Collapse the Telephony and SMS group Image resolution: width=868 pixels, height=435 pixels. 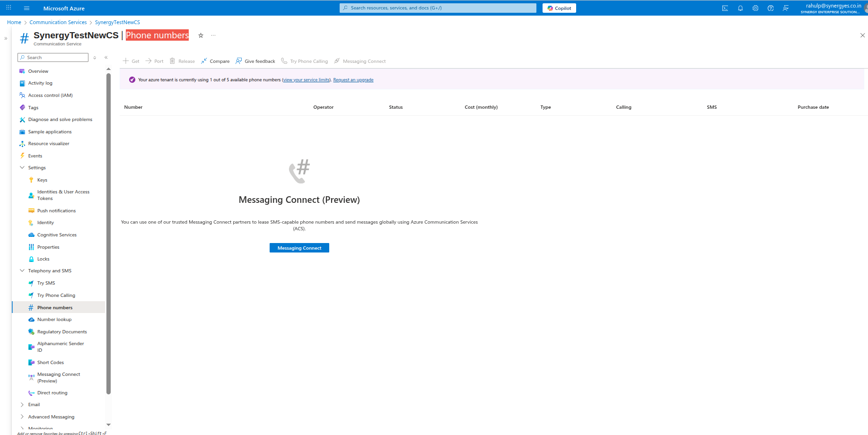pos(22,270)
